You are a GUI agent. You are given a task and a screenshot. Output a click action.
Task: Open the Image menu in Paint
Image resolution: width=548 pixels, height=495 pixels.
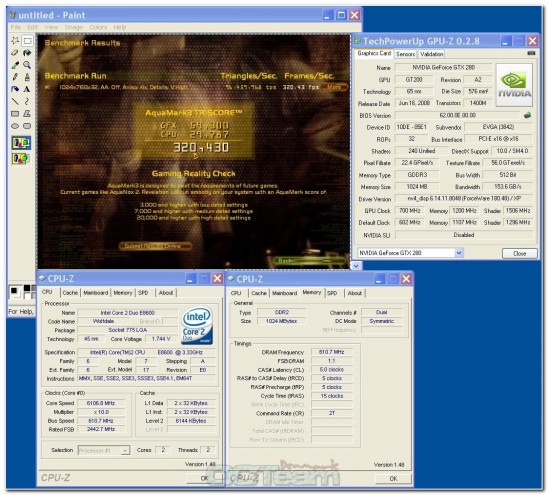click(x=74, y=27)
